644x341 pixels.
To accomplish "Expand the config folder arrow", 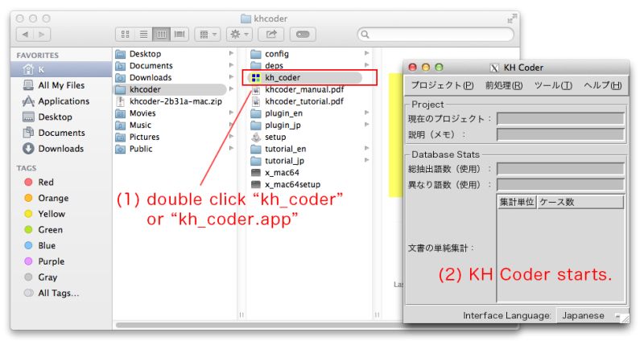I will (367, 53).
